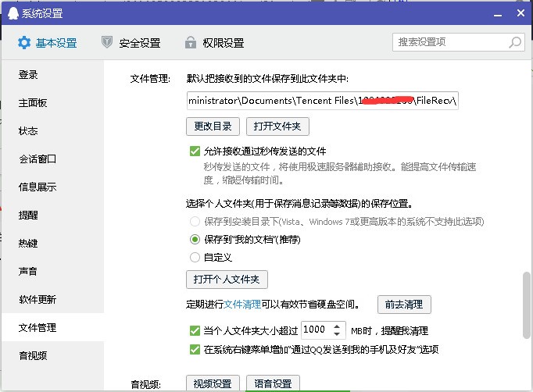Increase folder size limit with up arrow
This screenshot has width=533, height=392.
coord(337,326)
